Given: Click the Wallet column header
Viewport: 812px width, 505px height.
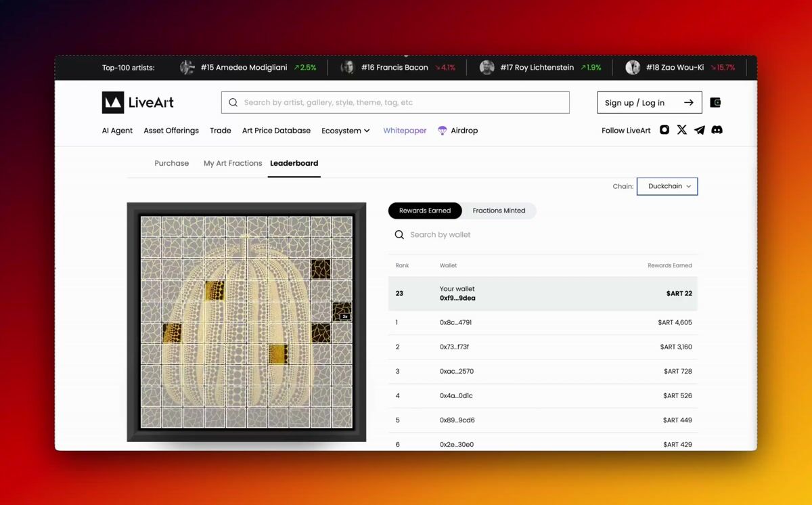Looking at the screenshot, I should (x=448, y=265).
